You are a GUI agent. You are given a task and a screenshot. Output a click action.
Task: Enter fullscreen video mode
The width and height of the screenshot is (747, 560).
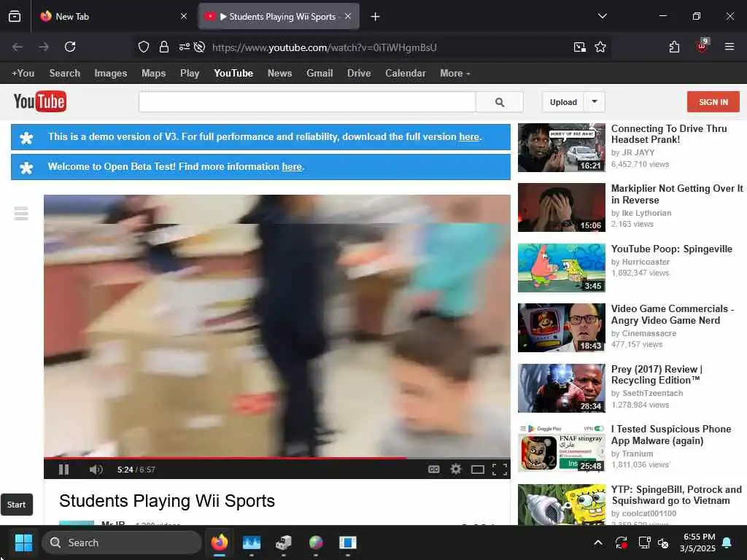499,470
